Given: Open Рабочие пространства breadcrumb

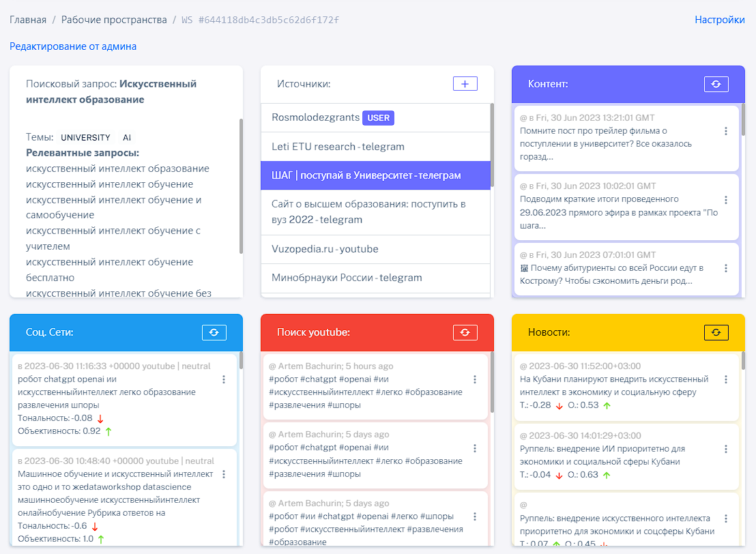Looking at the screenshot, I should pos(114,20).
